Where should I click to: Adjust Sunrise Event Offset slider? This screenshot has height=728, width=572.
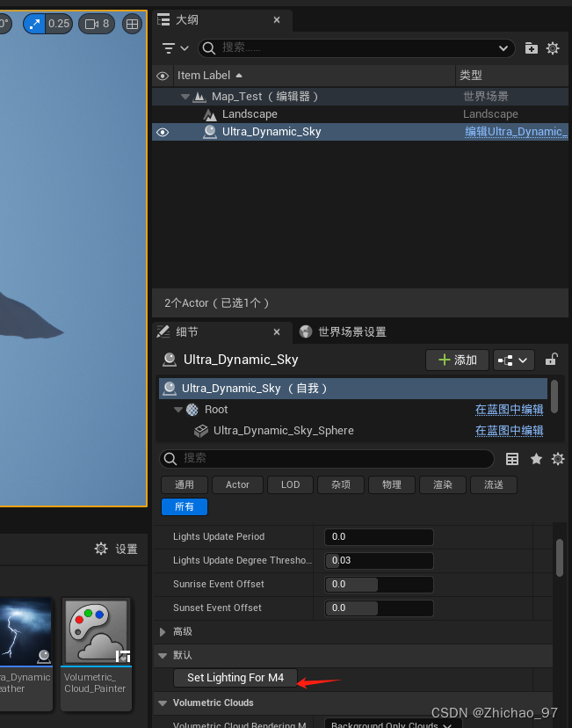pos(379,584)
